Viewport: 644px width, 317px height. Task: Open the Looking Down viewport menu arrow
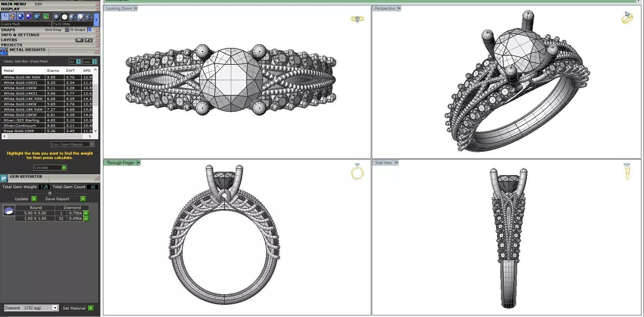tap(136, 8)
